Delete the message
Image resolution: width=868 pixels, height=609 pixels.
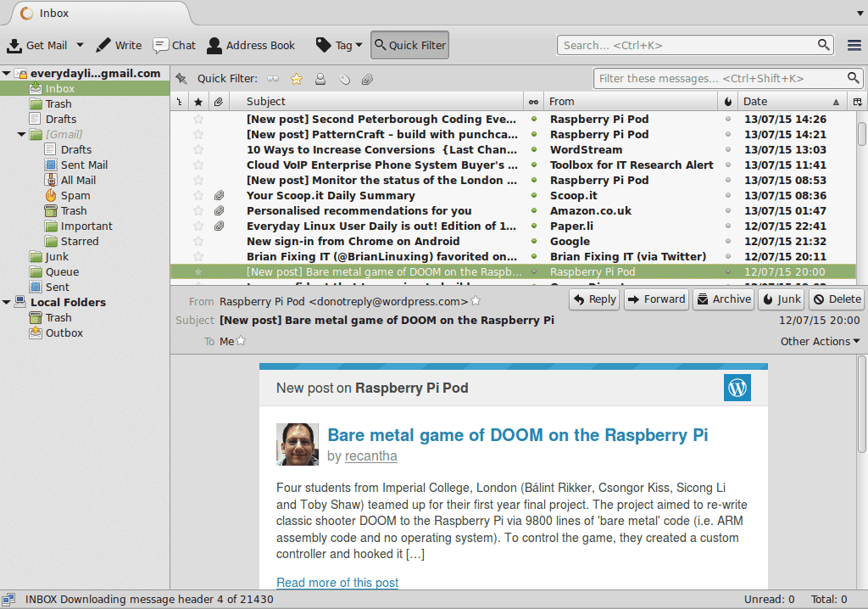837,299
